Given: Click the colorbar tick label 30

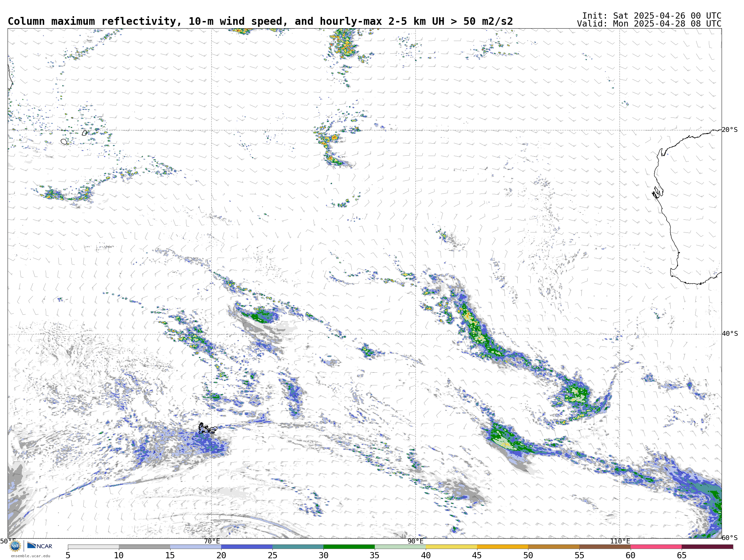Looking at the screenshot, I should tap(323, 555).
